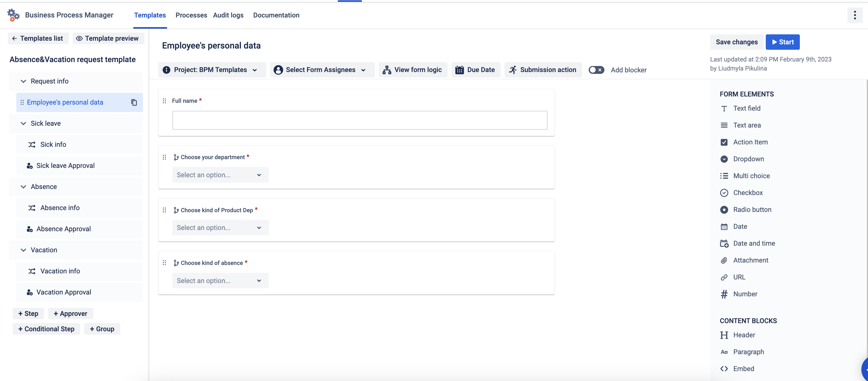868x381 pixels.
Task: Switch to the Processes tab
Action: (x=191, y=15)
